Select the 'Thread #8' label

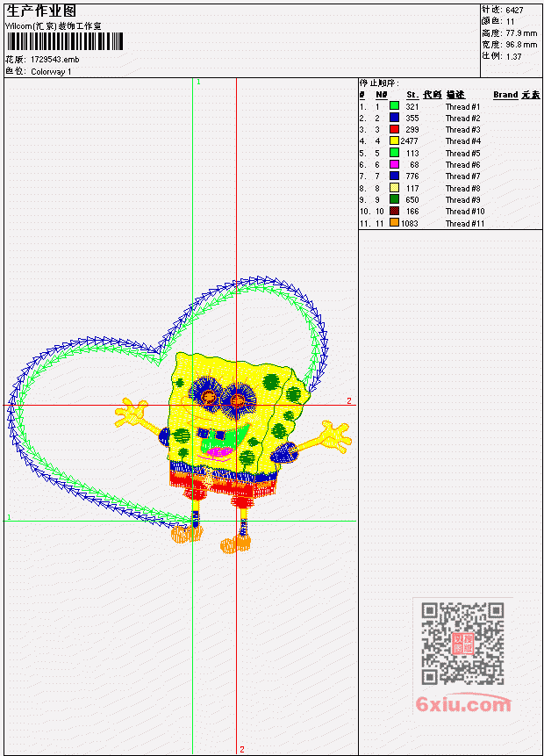tap(462, 189)
